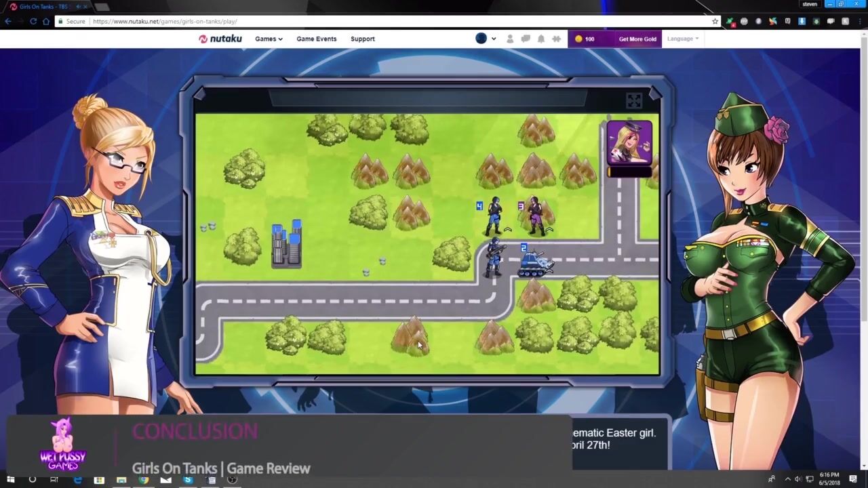Bookmark page with the star icon
Image resolution: width=868 pixels, height=488 pixels.
(x=715, y=22)
